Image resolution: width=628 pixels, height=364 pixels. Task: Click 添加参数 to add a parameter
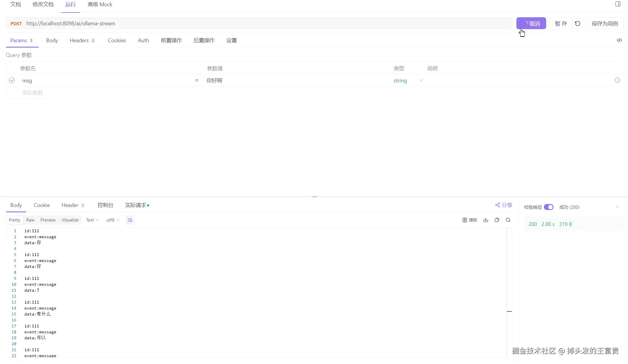click(33, 92)
